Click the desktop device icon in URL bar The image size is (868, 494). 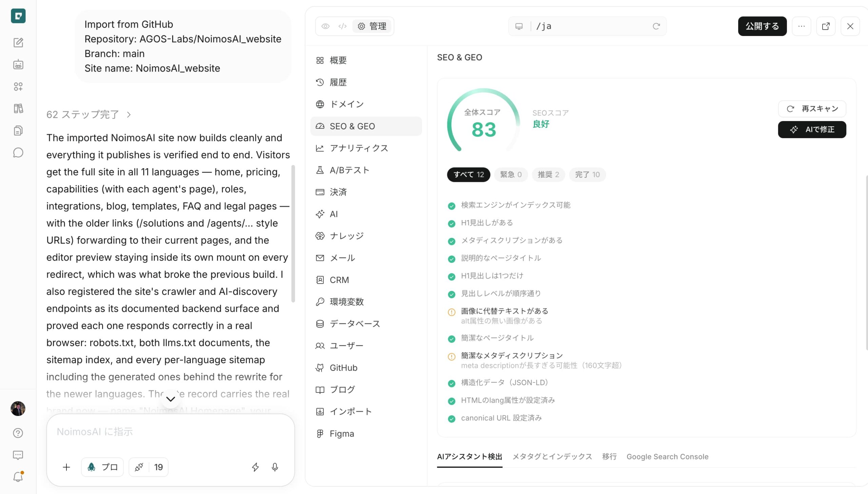[519, 26]
